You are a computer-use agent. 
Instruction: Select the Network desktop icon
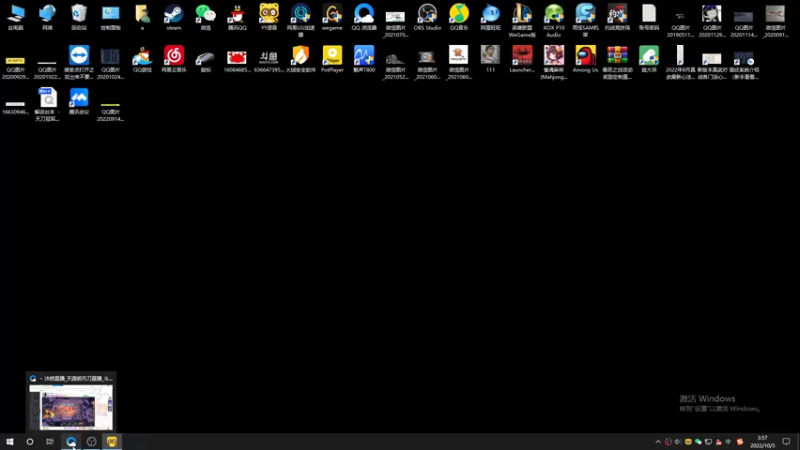[x=47, y=17]
